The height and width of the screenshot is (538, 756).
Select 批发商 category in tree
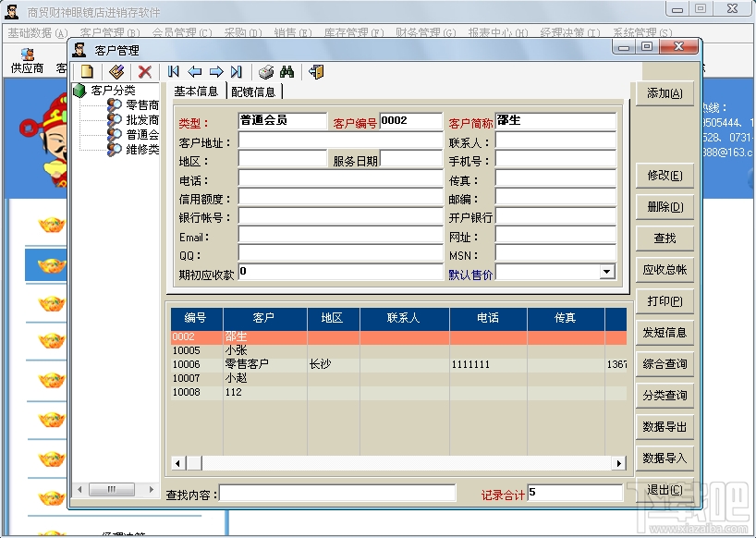click(x=142, y=120)
